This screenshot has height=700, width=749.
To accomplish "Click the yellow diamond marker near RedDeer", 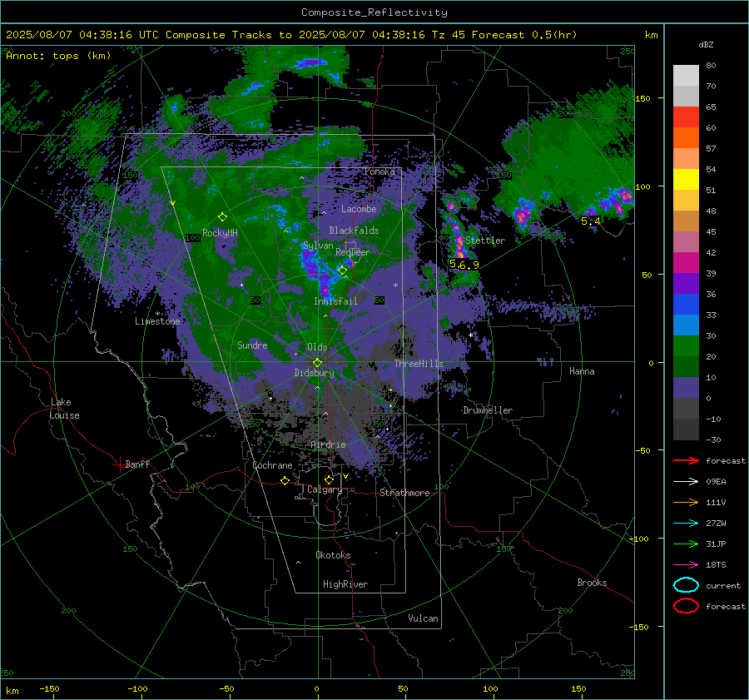I will click(342, 271).
